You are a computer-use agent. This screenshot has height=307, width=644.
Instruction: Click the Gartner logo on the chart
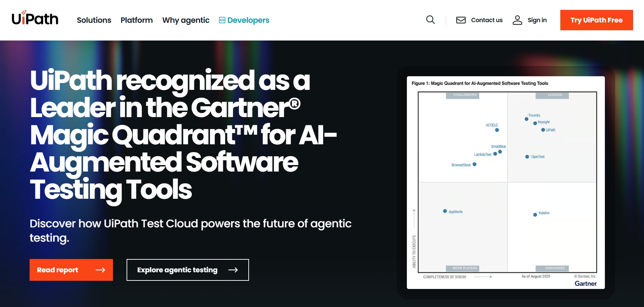(585, 283)
